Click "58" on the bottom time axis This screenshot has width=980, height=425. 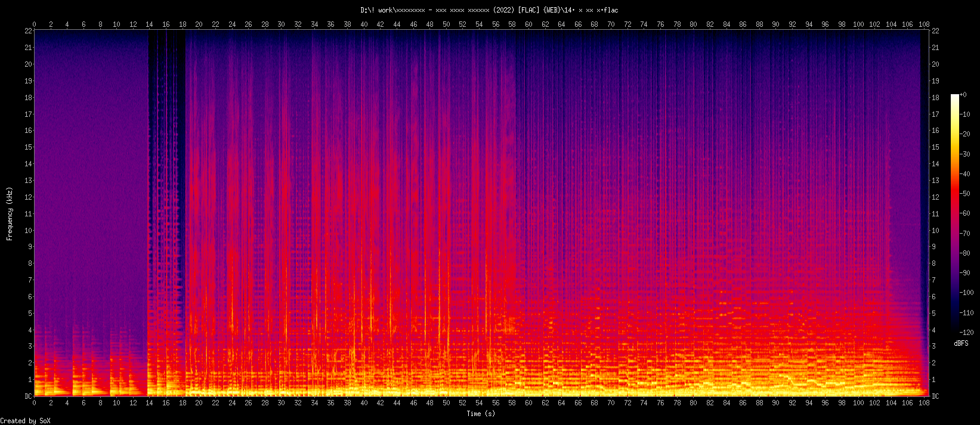click(512, 403)
